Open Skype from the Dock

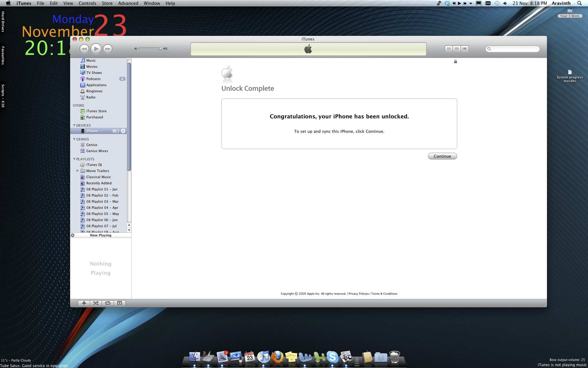pos(332,357)
